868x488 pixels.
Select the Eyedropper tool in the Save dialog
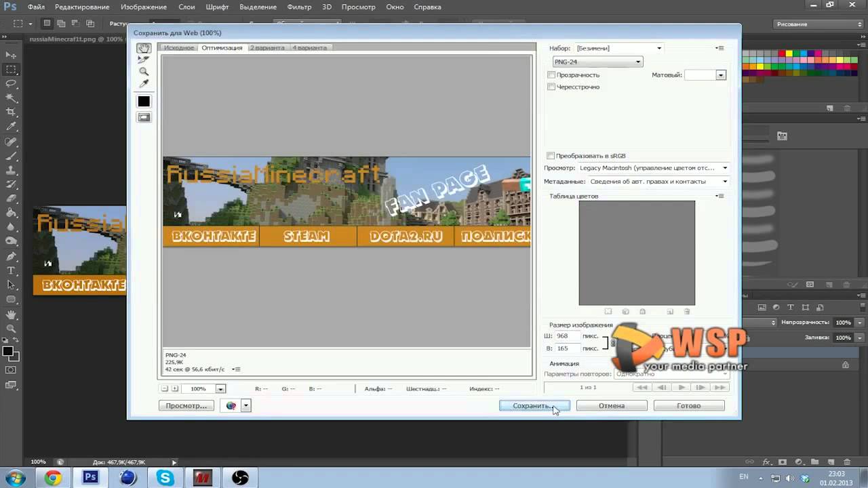click(x=144, y=83)
